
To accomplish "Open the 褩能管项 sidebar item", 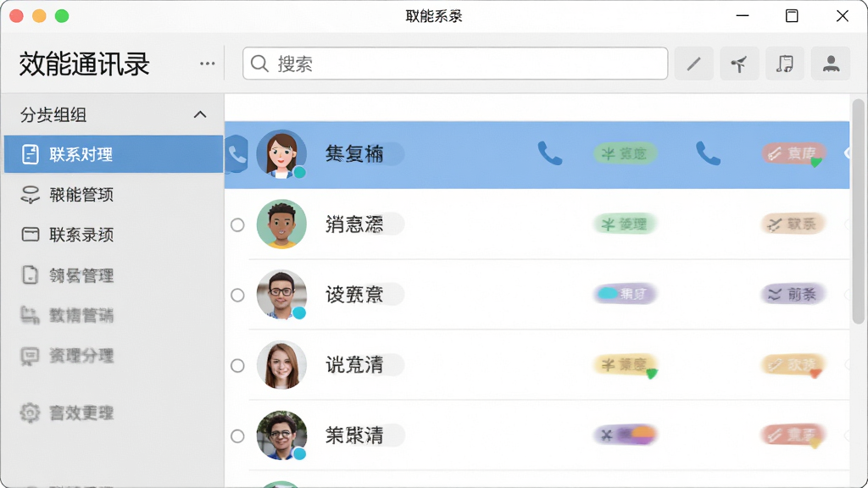I will click(114, 195).
